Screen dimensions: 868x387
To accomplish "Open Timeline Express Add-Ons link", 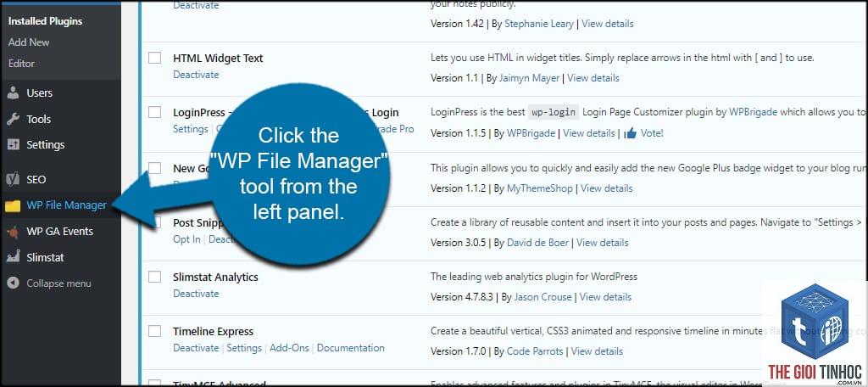I will 290,348.
